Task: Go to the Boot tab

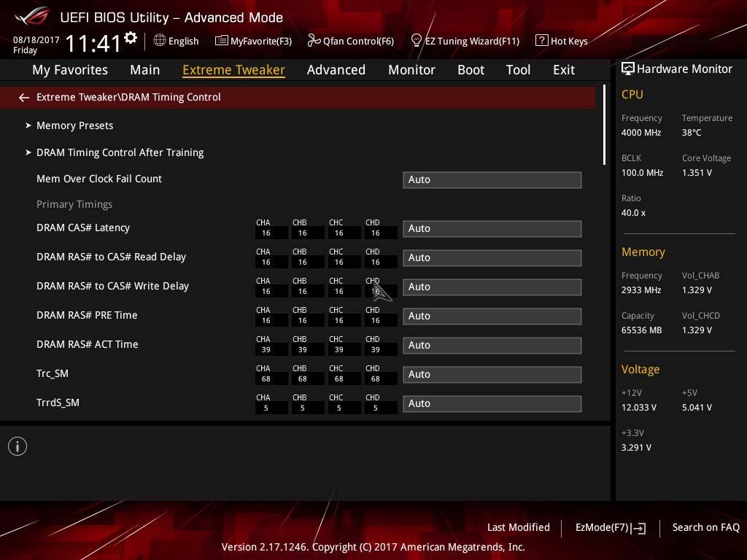Action: pyautogui.click(x=471, y=70)
